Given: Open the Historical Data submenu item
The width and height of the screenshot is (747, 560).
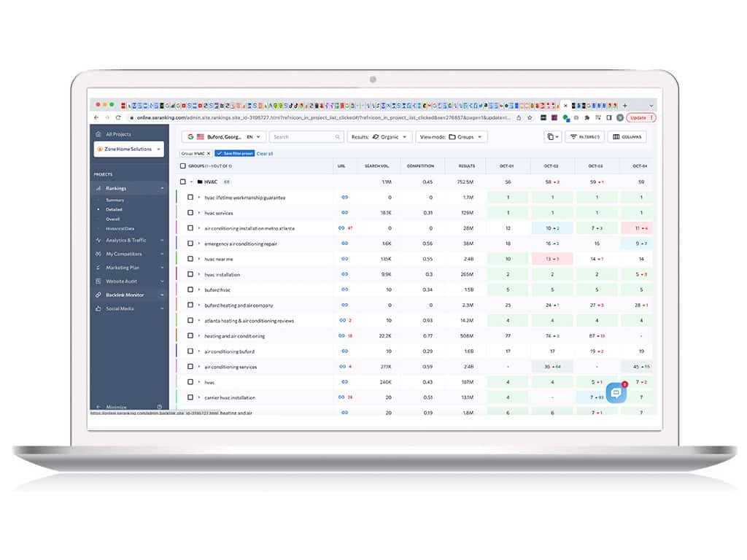Looking at the screenshot, I should [120, 228].
